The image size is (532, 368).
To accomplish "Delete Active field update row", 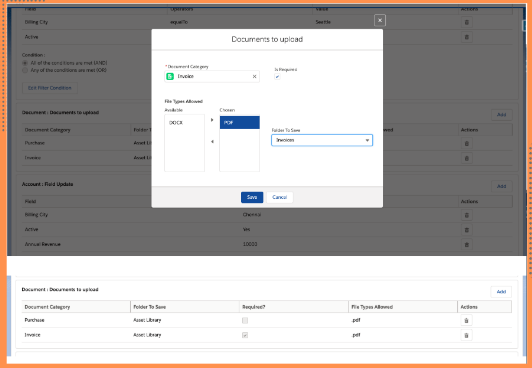I will coord(467,230).
